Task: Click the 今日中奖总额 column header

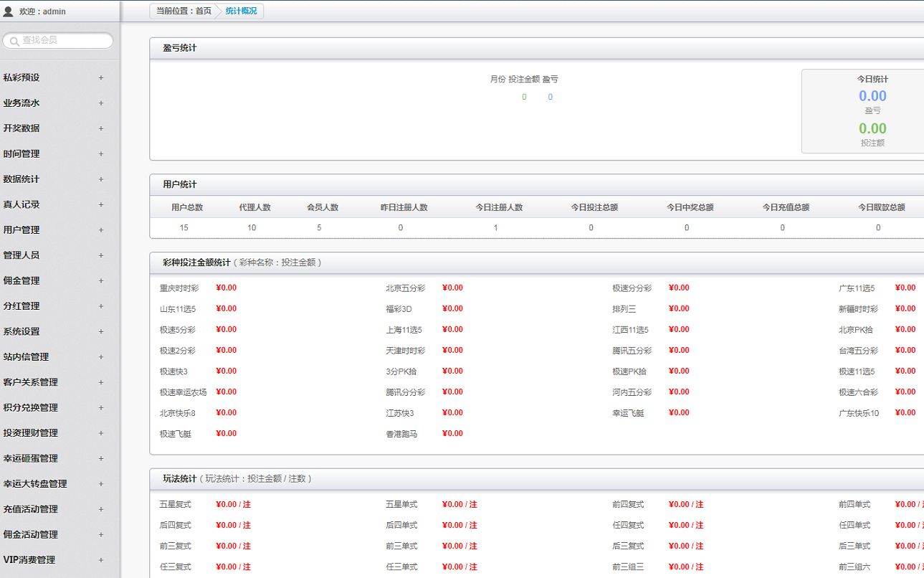Action: click(690, 207)
